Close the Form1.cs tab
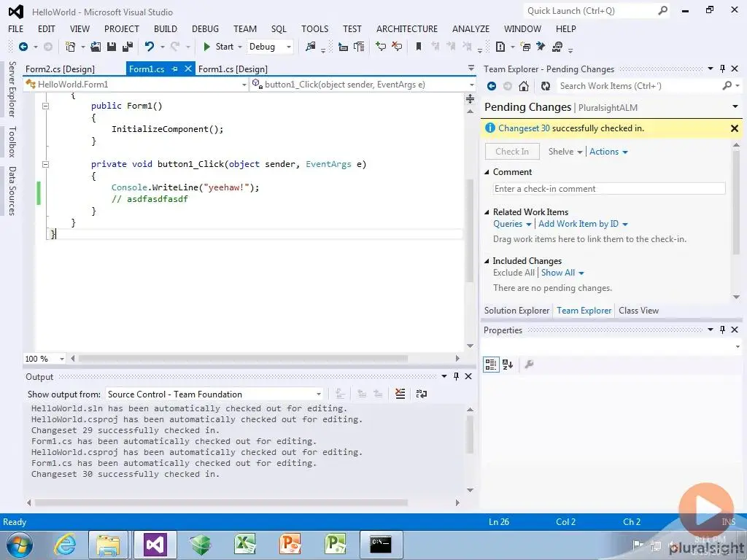This screenshot has width=747, height=560. coord(188,69)
